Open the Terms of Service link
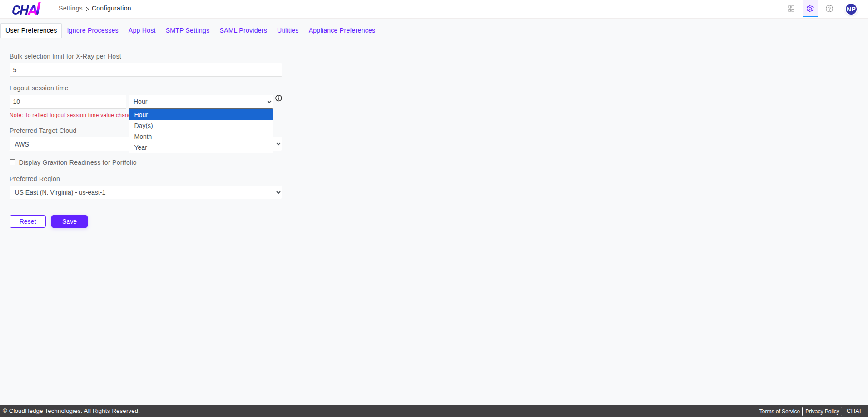Viewport: 868px width, 417px height. tap(779, 412)
